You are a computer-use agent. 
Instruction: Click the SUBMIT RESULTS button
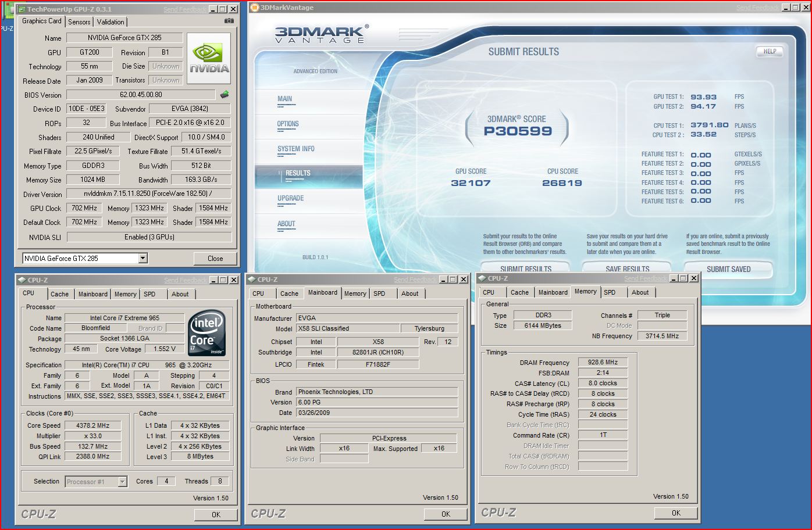[x=526, y=268]
